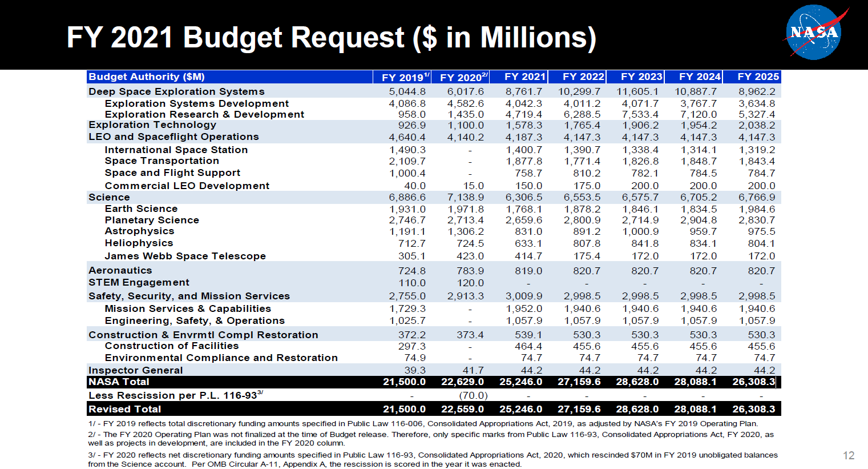The height and width of the screenshot is (469, 868).
Task: Click the Inspector General row label
Action: 136,370
